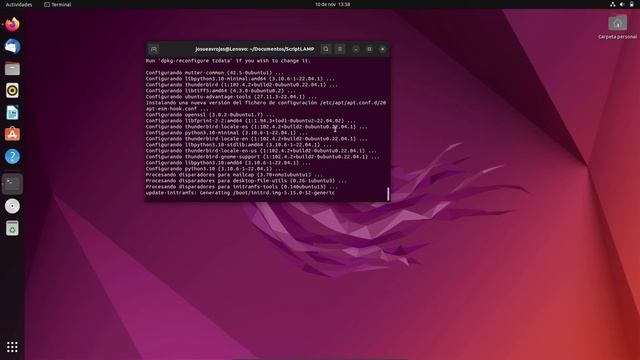Open Rhythmbox music player in the dock
The image size is (640, 360).
[12, 91]
